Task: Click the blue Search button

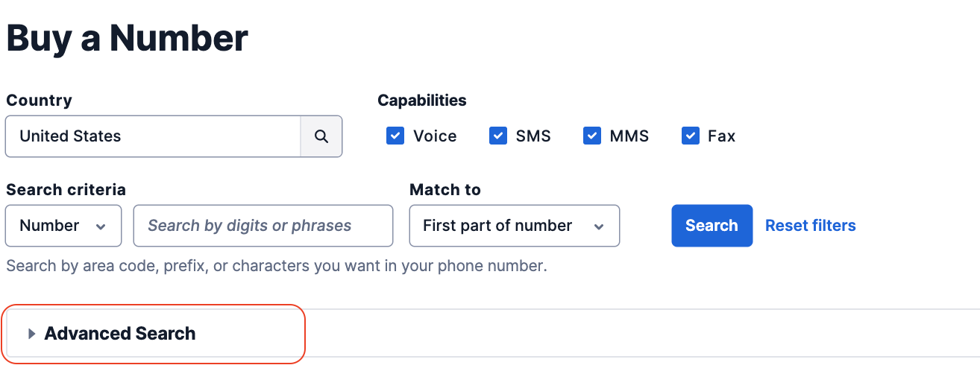Action: pos(712,226)
